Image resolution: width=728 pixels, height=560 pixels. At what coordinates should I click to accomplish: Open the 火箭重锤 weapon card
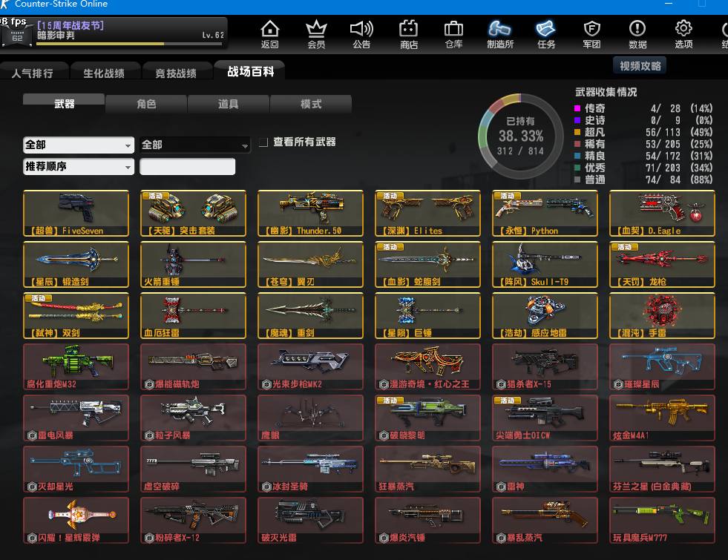click(193, 265)
